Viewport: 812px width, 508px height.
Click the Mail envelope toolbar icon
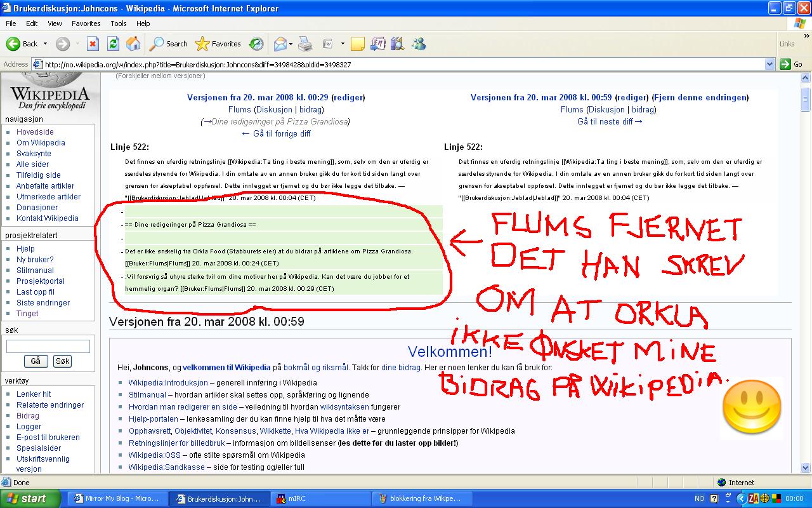pos(280,44)
